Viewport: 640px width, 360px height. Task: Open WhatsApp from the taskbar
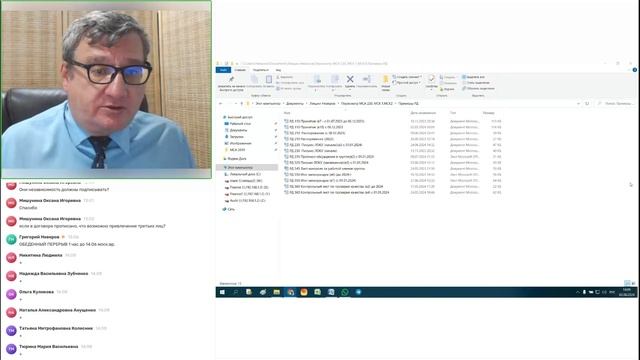(345, 292)
